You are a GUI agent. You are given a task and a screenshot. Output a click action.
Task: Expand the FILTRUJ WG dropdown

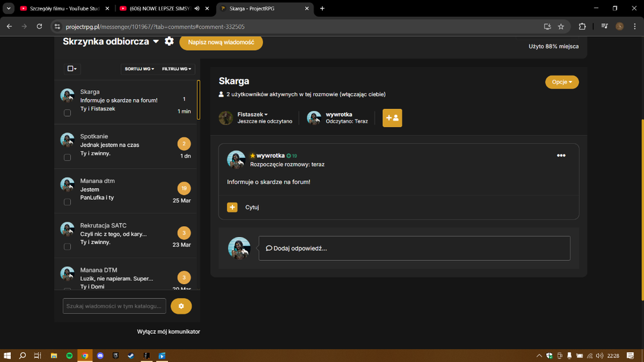[176, 69]
